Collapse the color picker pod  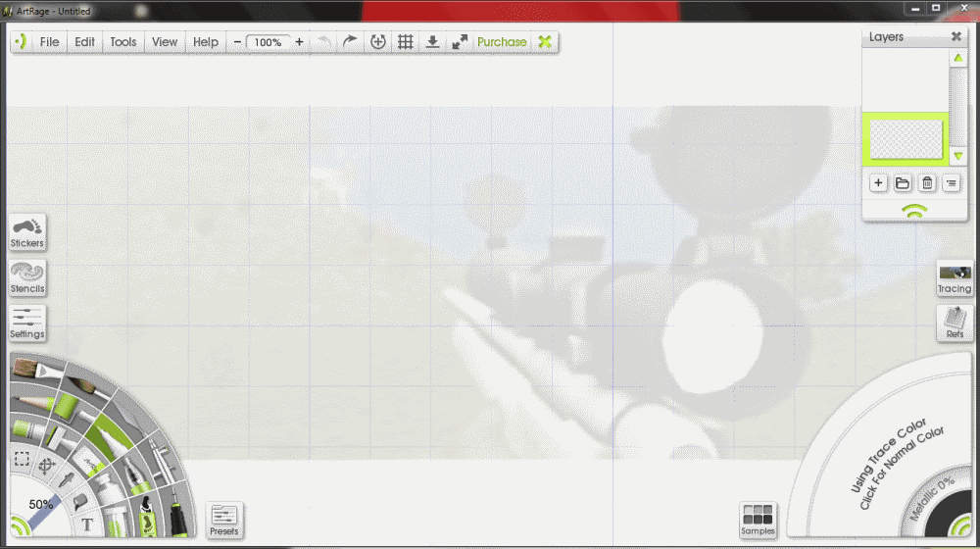click(961, 526)
